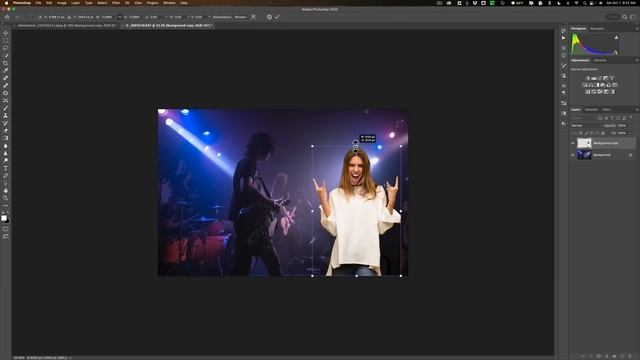
Task: Switch to the Navigator tab
Action: (597, 29)
